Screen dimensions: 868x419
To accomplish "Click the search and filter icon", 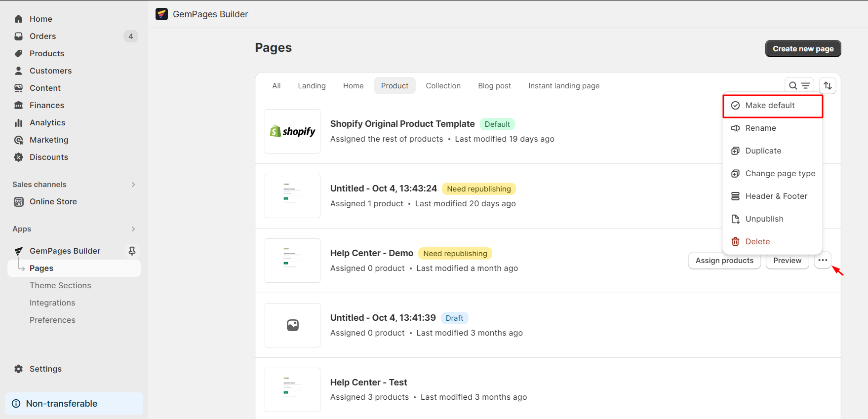I will (x=798, y=85).
